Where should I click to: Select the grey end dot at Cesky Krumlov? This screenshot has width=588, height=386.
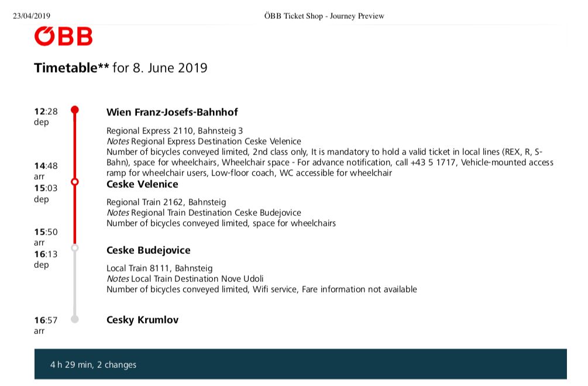tap(74, 319)
